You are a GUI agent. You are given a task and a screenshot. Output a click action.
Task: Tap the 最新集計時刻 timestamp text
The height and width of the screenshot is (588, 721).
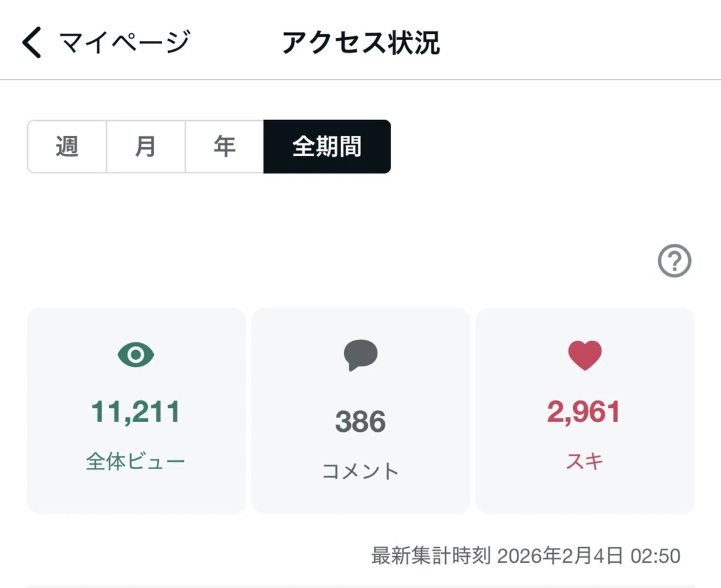526,556
